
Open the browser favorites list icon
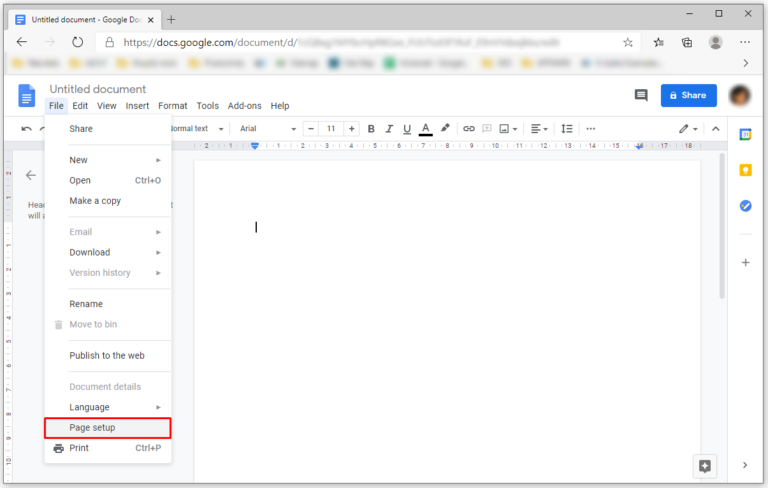click(658, 43)
